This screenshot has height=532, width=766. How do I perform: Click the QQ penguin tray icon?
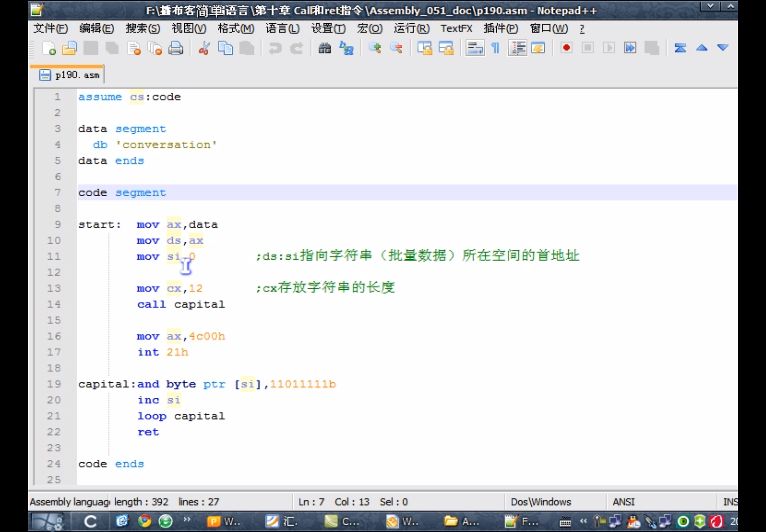[x=633, y=522]
